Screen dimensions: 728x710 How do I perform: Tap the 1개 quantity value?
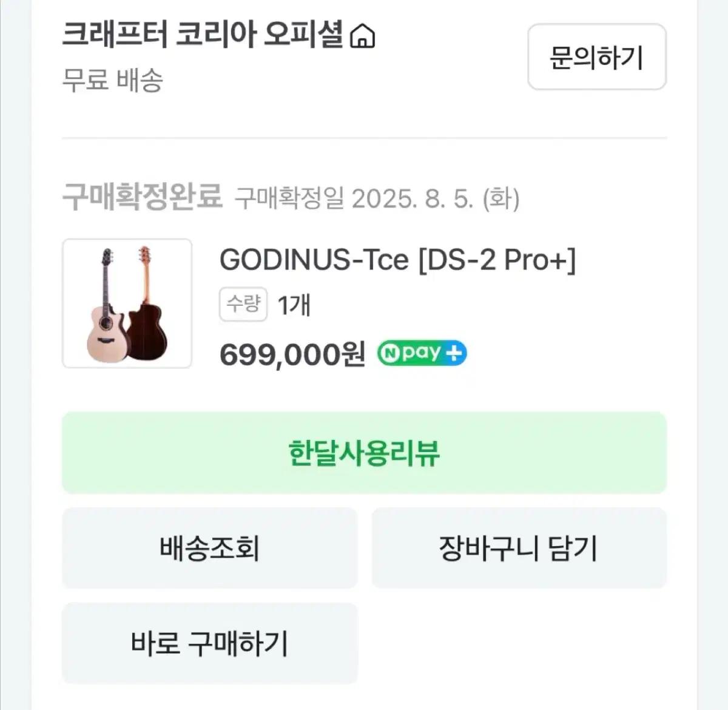click(x=294, y=305)
